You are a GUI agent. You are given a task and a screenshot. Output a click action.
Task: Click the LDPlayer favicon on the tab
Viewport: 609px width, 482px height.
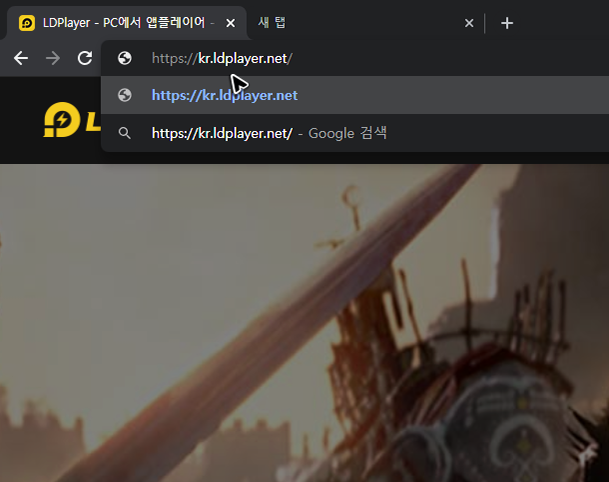[27, 23]
